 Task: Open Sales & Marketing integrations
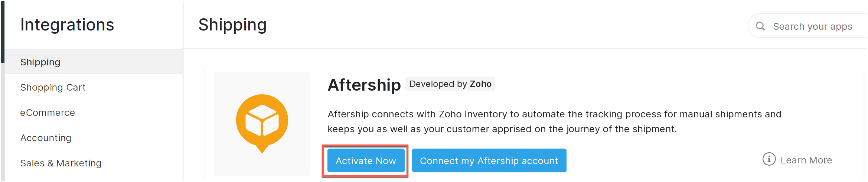[x=61, y=163]
